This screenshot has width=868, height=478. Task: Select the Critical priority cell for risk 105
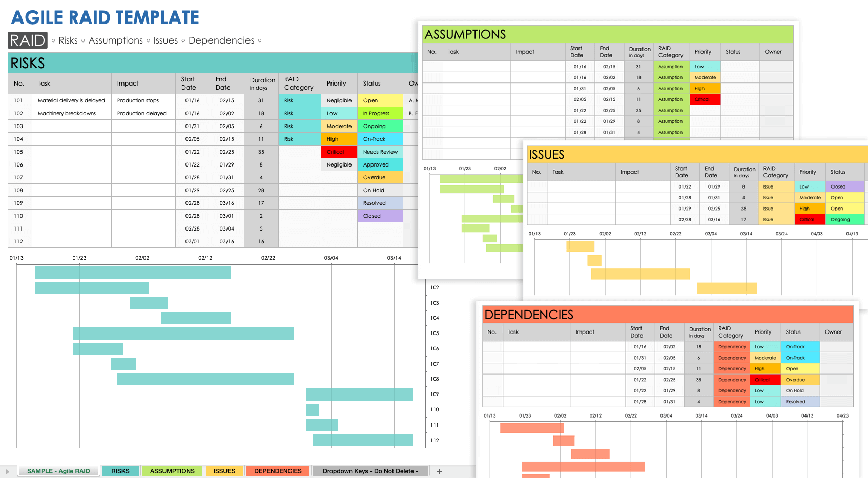point(339,152)
